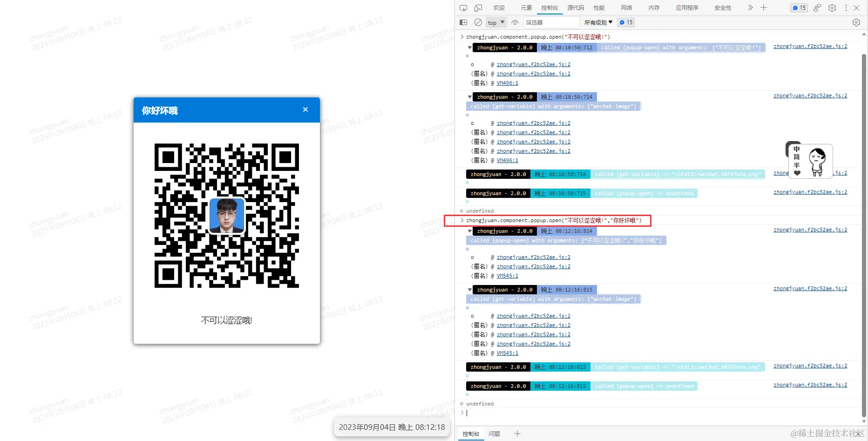The image size is (868, 441).
Task: Open DevTools customize menu (three dots)
Action: (846, 8)
